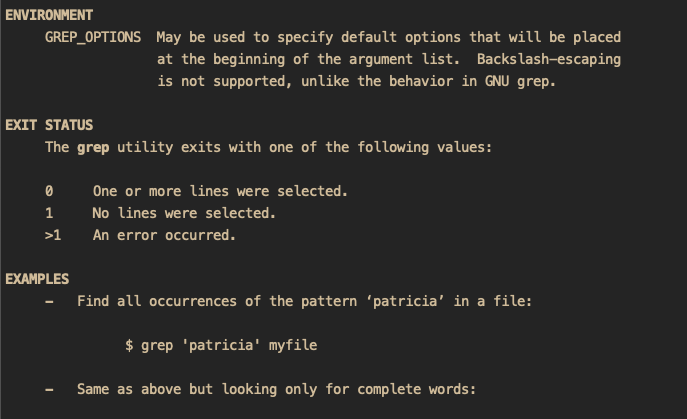Click the command grep 'patricia' myfile
Screen dimensions: 687x419
229,345
